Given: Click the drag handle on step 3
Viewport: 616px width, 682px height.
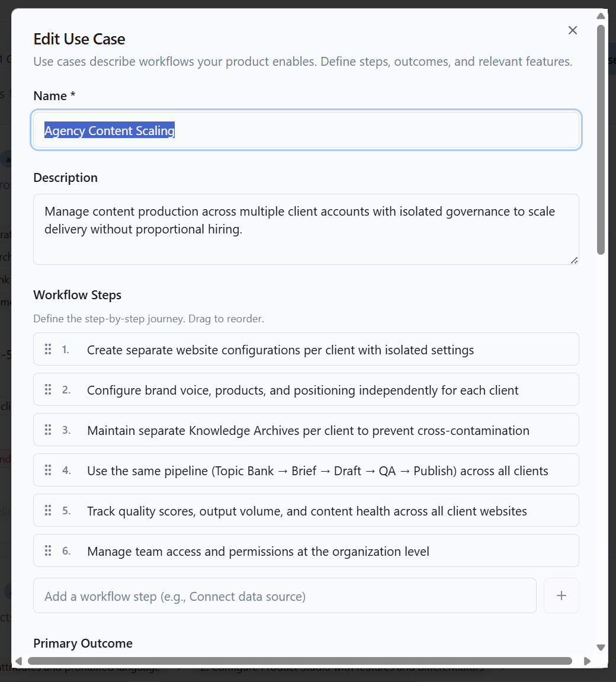Looking at the screenshot, I should pos(47,430).
